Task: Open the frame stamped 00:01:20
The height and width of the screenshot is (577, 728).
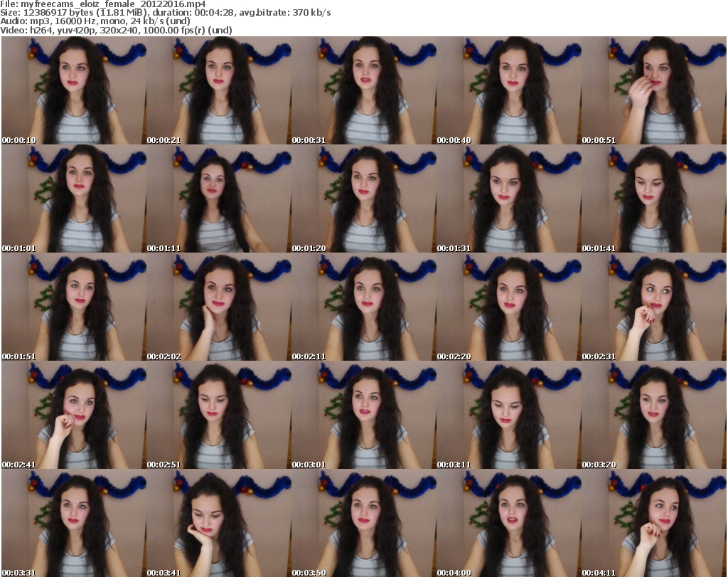Action: 363,198
